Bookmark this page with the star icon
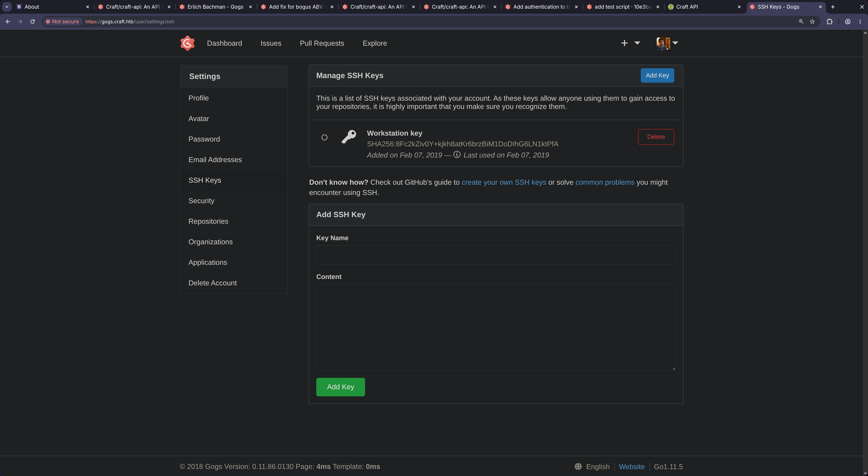 click(812, 21)
